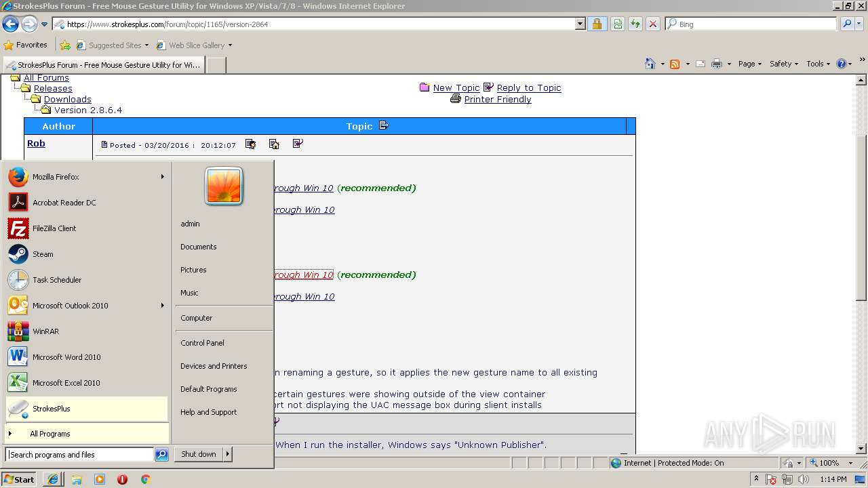Click the Read Mail icon
868x488 pixels.
701,64
